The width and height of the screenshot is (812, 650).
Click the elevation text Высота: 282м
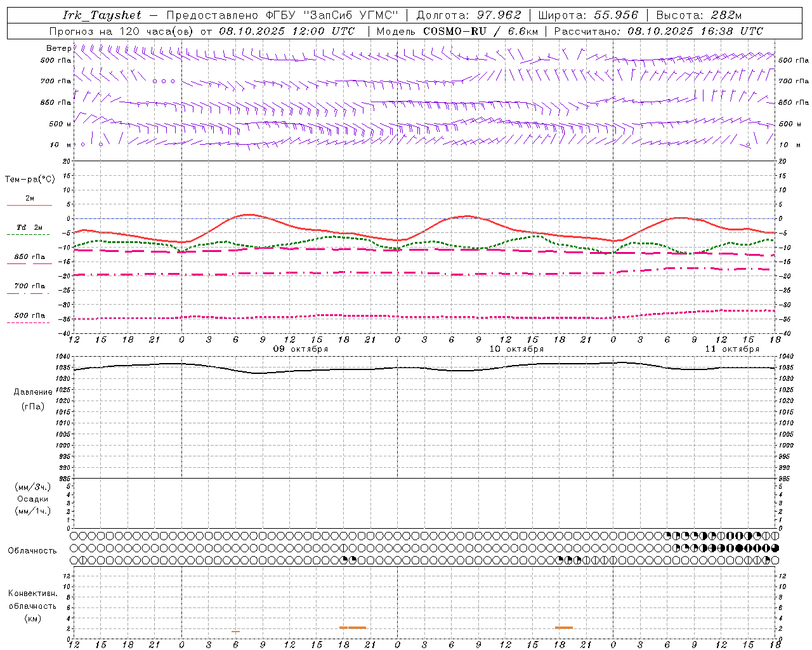(x=698, y=15)
